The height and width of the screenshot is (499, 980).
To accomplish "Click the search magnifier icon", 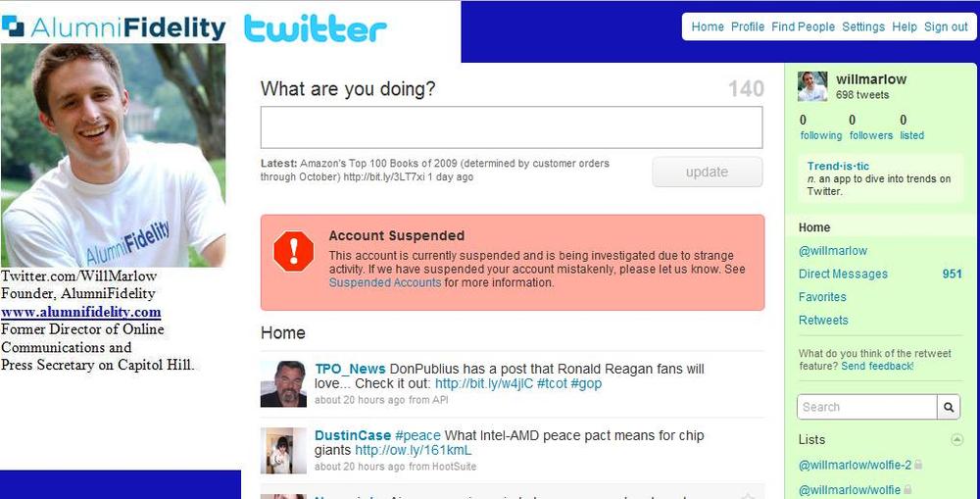I will 949,407.
